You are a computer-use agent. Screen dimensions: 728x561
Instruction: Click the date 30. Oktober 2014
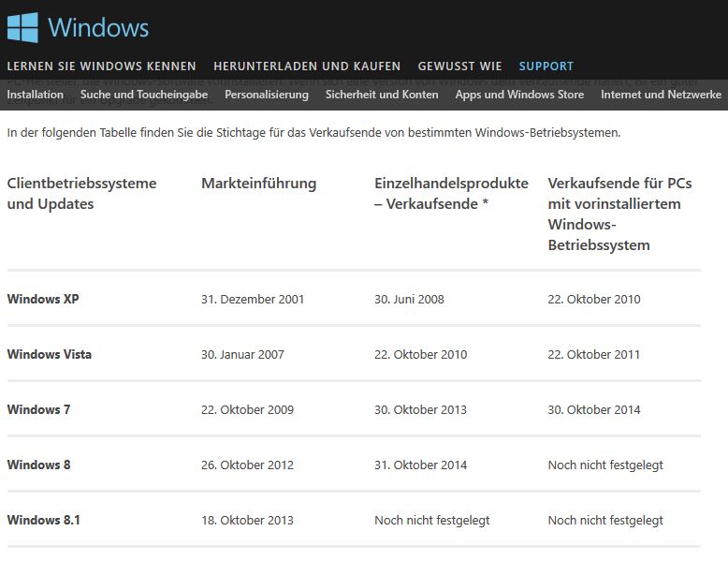click(x=594, y=410)
